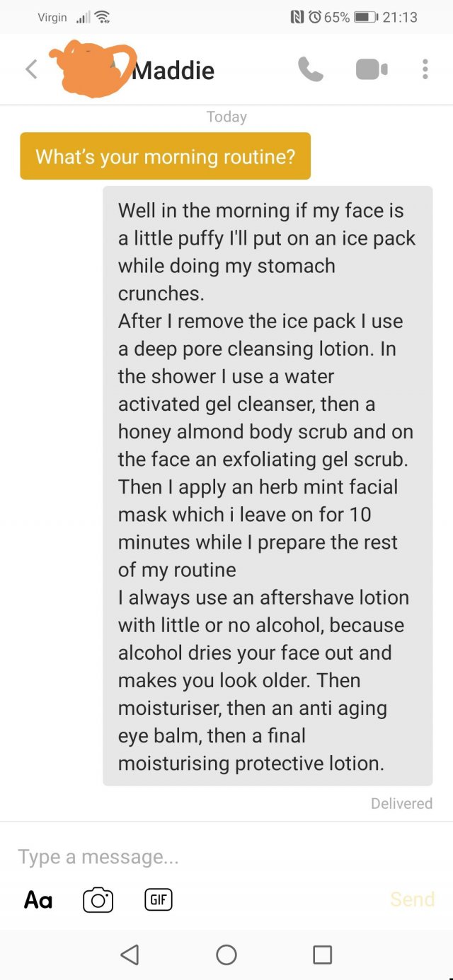This screenshot has width=453, height=980.
Task: Start a video call with Maddie
Action: pos(372,69)
